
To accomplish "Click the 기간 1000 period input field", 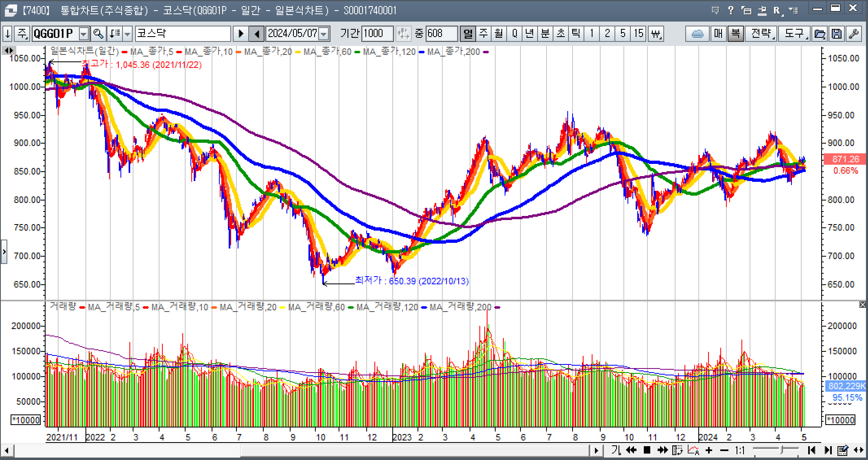I will [377, 33].
